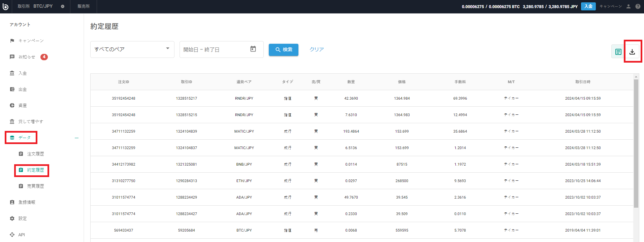Open the BTC/JPY pair selector dropdown
644x242 pixels.
pyautogui.click(x=63, y=6)
